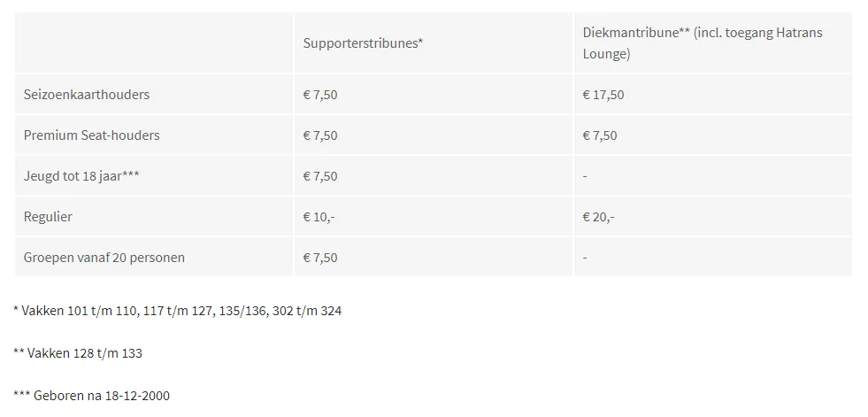Click the Vakken 128 t/m 133 footnote
This screenshot has width=868, height=417.
tap(78, 353)
